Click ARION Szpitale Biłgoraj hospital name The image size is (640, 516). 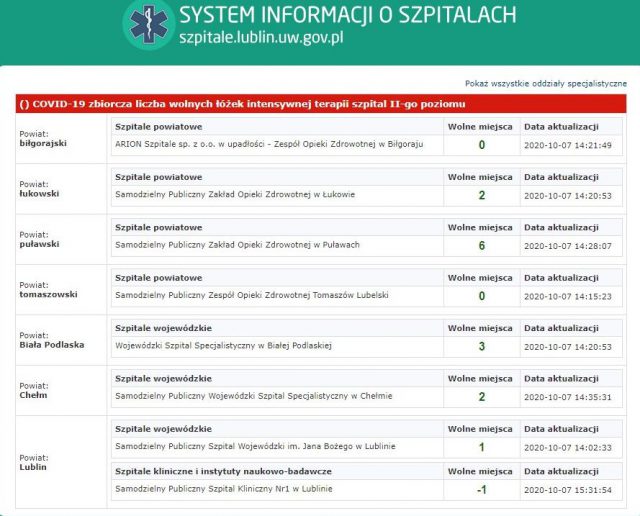point(269,144)
